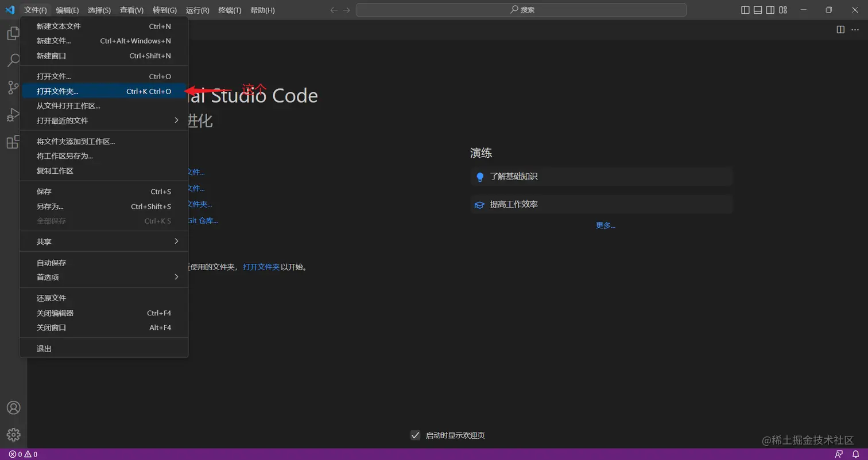Open the 编辑(E) menu
Image resolution: width=868 pixels, height=460 pixels.
(67, 10)
